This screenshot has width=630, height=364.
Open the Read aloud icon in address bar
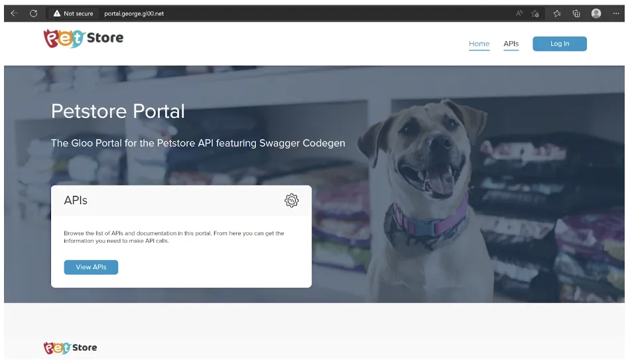519,13
